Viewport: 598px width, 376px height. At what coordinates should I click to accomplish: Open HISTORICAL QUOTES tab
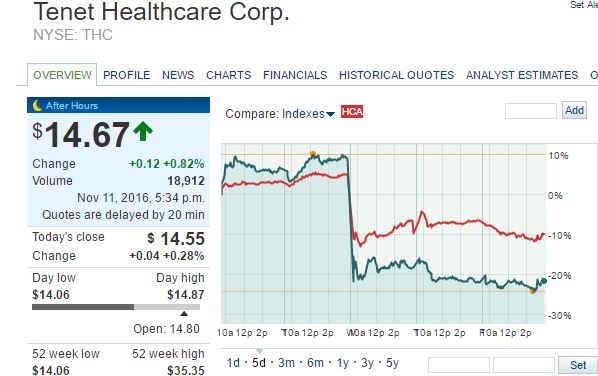[x=397, y=75]
